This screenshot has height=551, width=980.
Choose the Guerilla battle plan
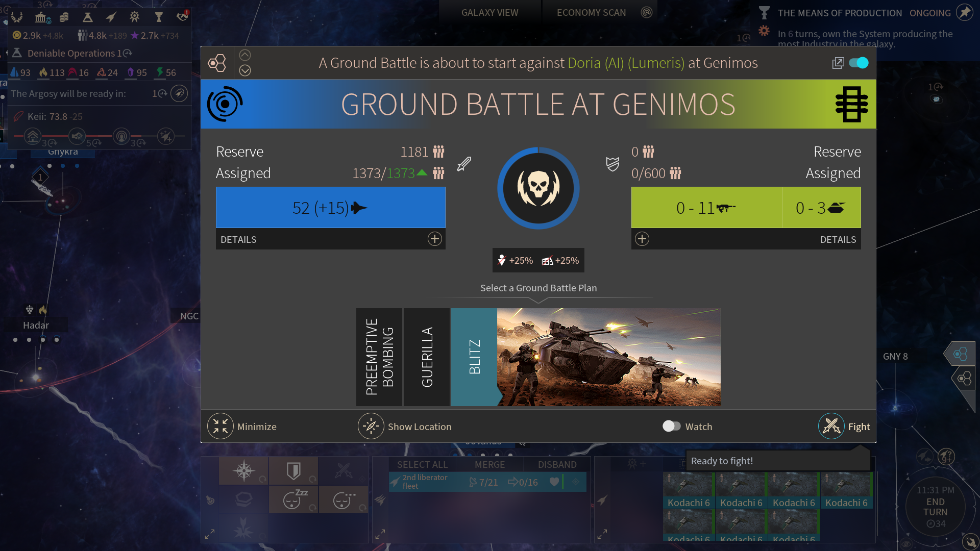pos(427,357)
